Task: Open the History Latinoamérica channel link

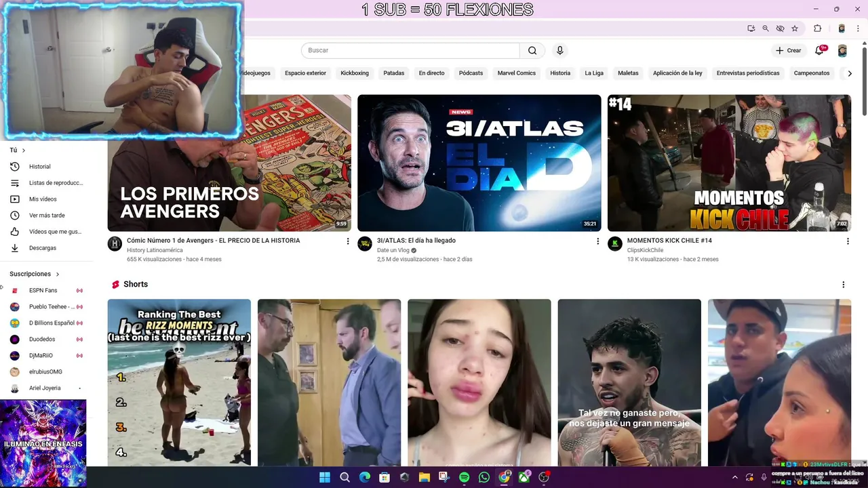Action: (155, 250)
